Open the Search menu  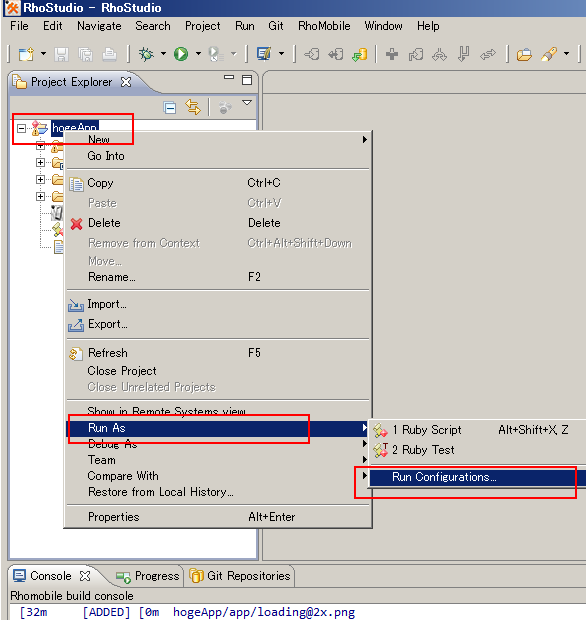tap(153, 26)
